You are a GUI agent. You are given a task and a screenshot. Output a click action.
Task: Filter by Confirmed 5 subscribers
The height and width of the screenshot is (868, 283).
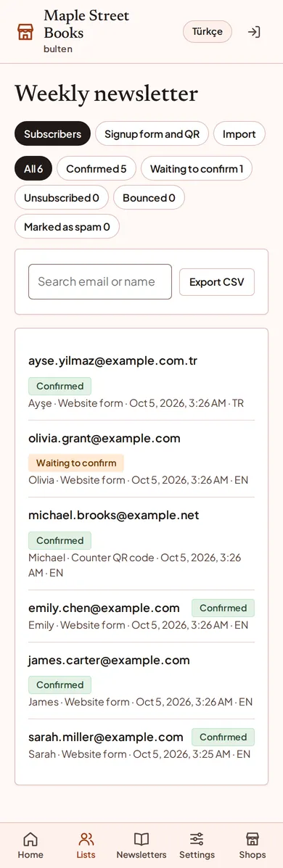point(97,168)
